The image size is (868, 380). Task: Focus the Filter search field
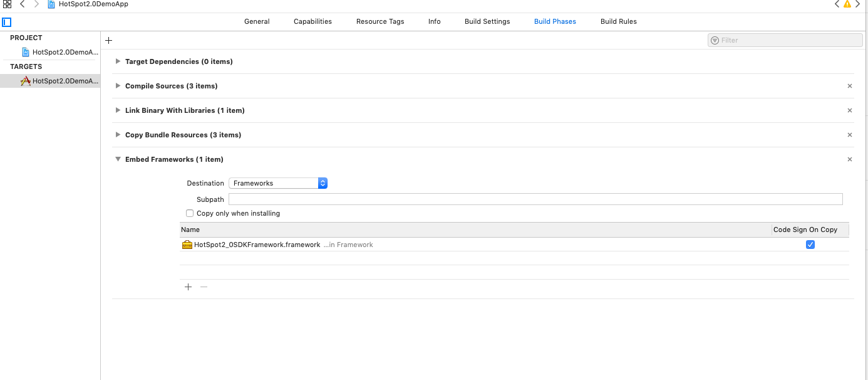click(x=785, y=40)
